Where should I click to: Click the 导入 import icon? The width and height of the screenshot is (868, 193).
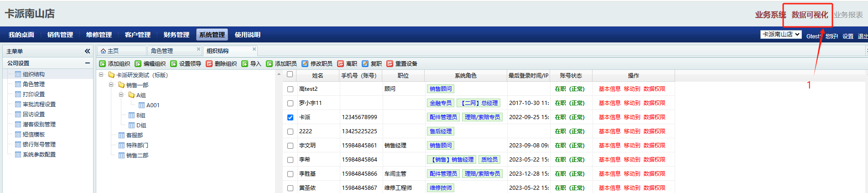point(245,64)
